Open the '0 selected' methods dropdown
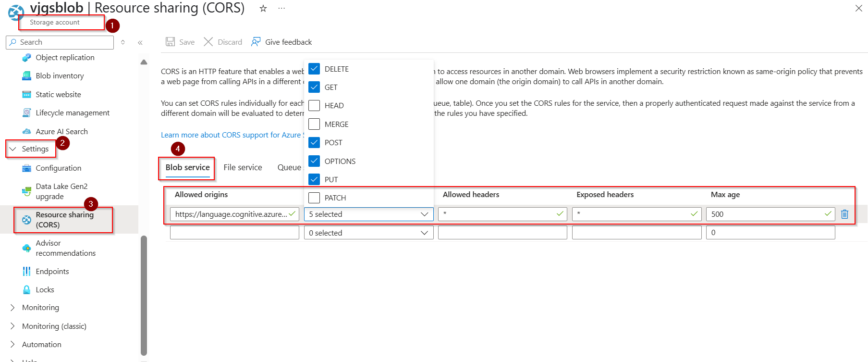The height and width of the screenshot is (362, 868). click(369, 233)
